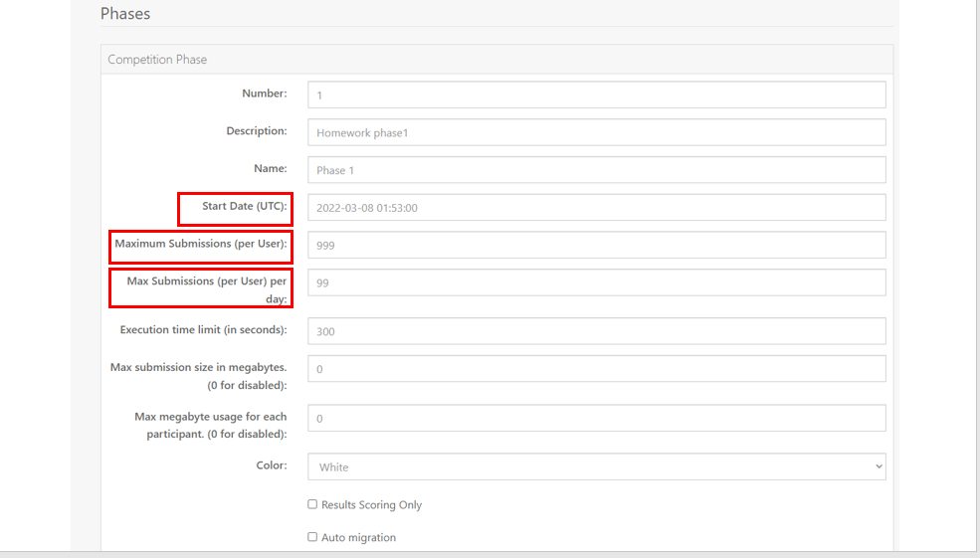Select the Max submission size megabytes input
The height and width of the screenshot is (558, 980).
click(x=597, y=369)
